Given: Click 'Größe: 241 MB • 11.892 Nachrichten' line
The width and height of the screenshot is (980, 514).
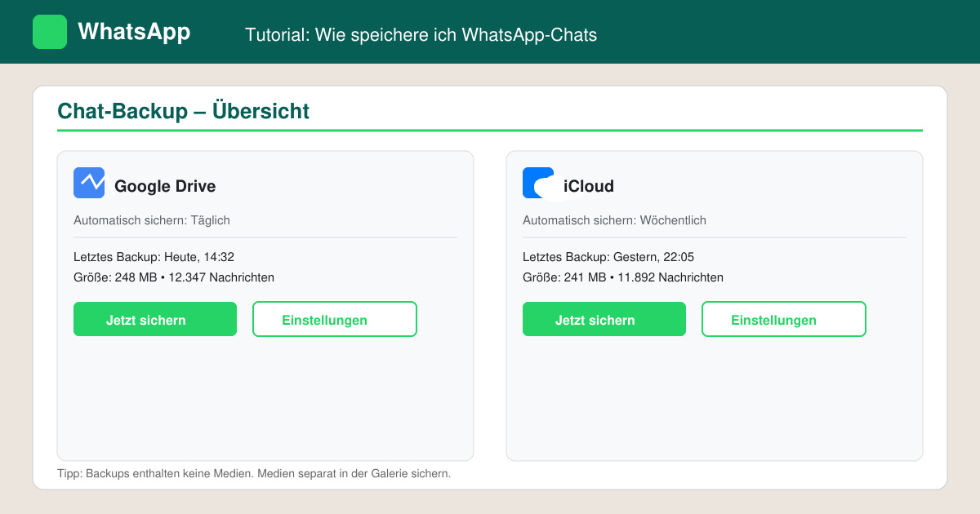Looking at the screenshot, I should click(x=623, y=277).
